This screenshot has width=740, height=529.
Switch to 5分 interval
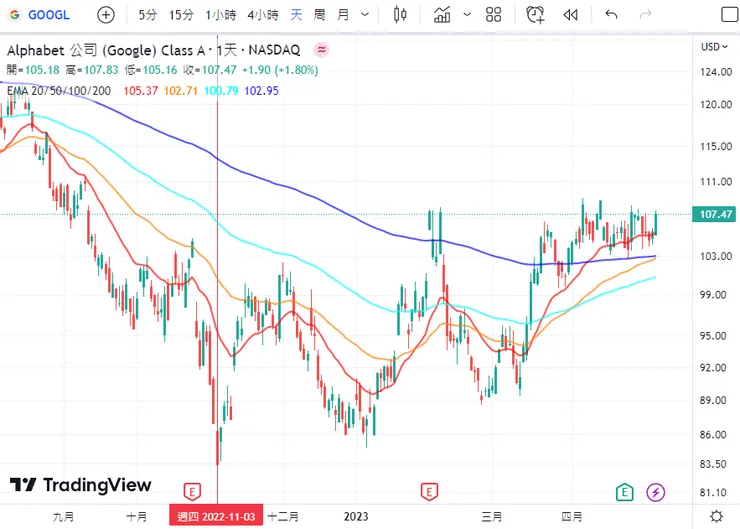tap(148, 15)
